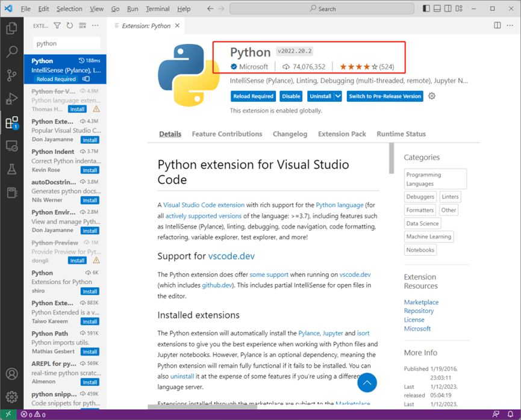This screenshot has height=420, width=521.
Task: Toggle the primary side bar layout icon
Action: [426, 8]
